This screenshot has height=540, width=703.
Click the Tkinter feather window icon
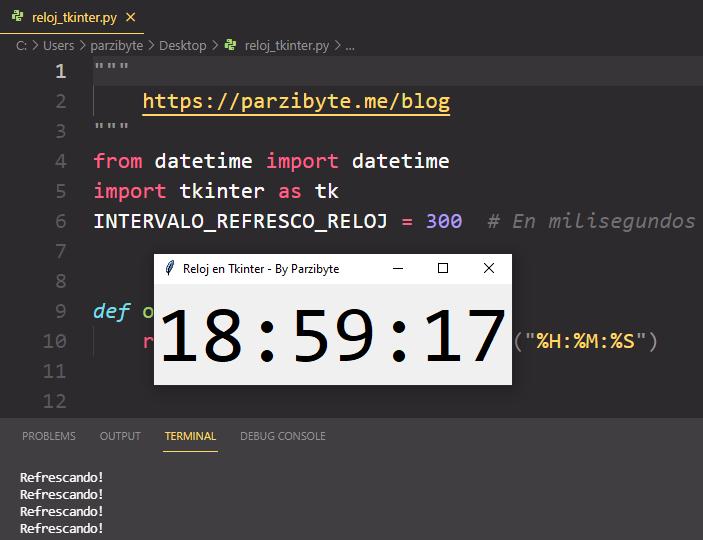pyautogui.click(x=170, y=268)
